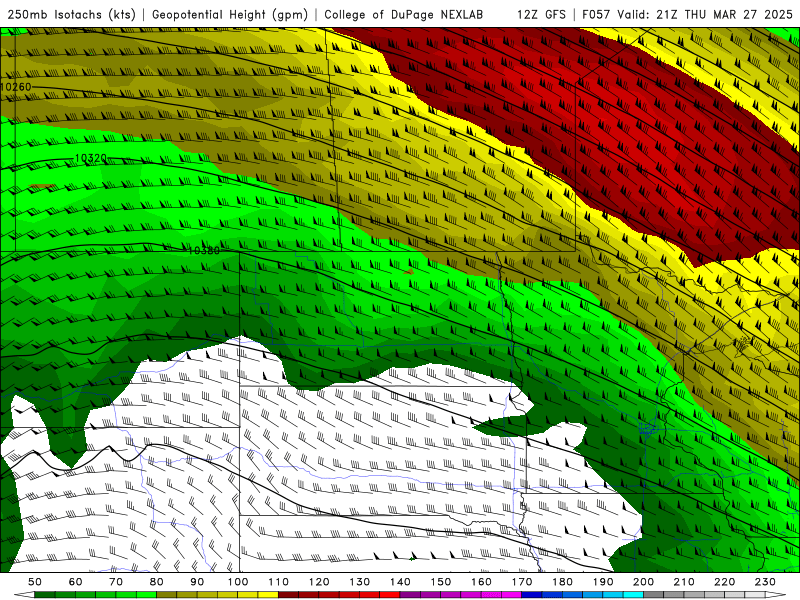This screenshot has width=800, height=600.
Task: Click the left arrow cap of color scale
Action: coord(24,595)
